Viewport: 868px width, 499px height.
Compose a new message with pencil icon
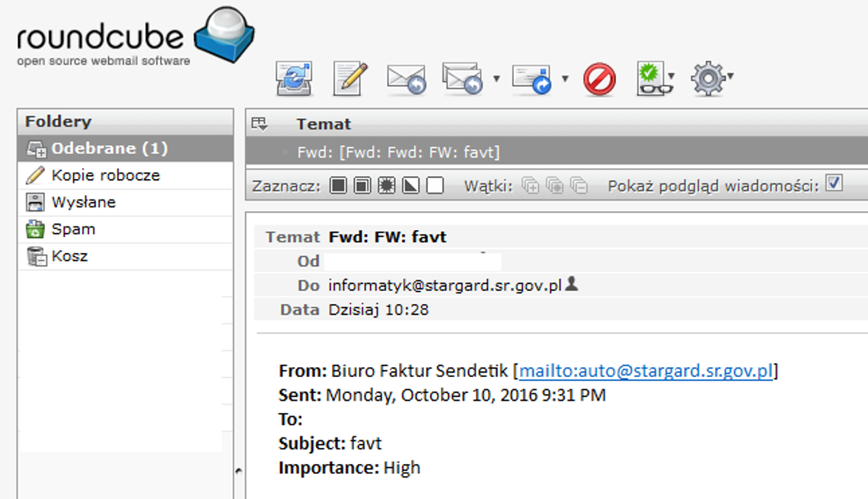[x=350, y=78]
